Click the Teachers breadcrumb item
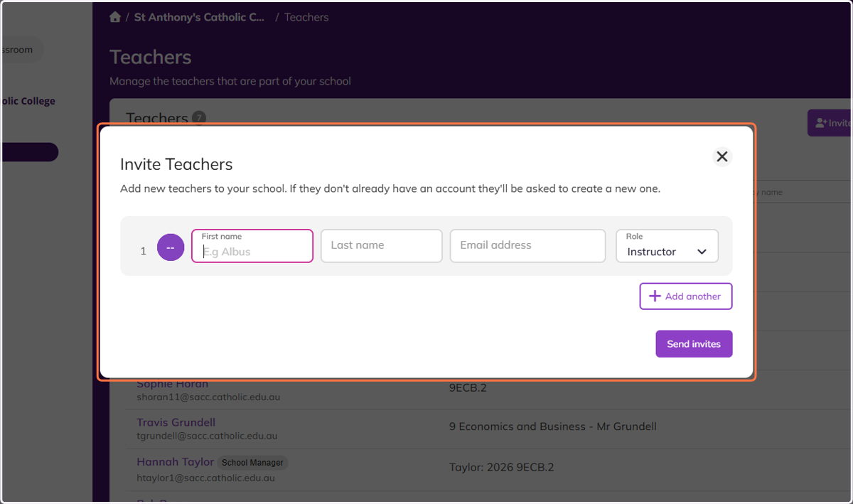The image size is (853, 504). point(306,17)
